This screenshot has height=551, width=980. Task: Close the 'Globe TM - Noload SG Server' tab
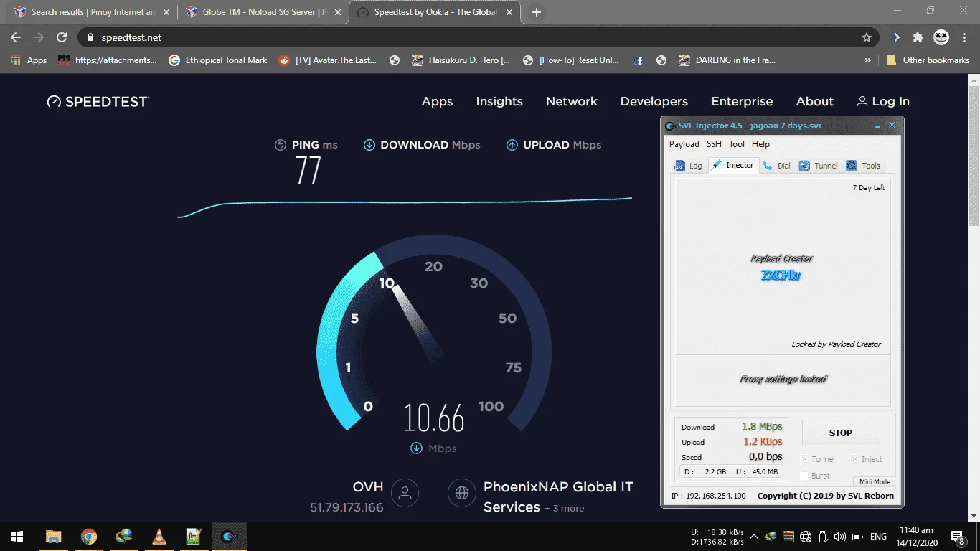[338, 12]
